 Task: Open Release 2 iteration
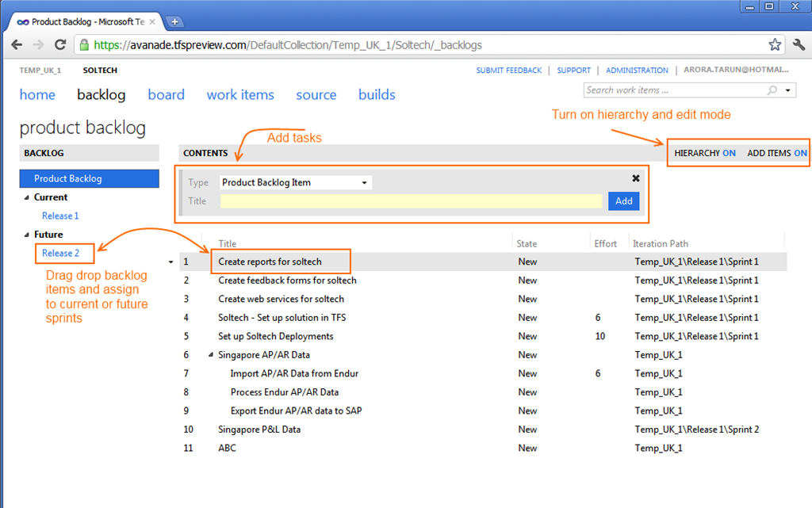tap(60, 253)
